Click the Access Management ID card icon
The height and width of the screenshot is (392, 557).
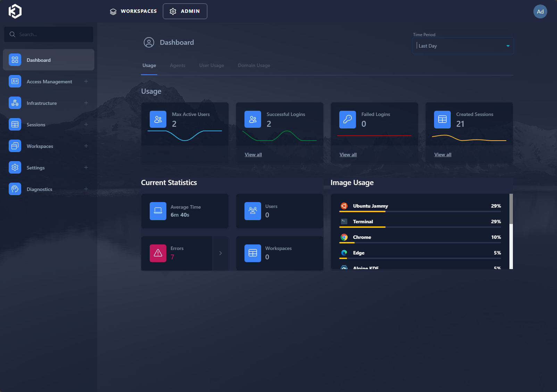(15, 81)
